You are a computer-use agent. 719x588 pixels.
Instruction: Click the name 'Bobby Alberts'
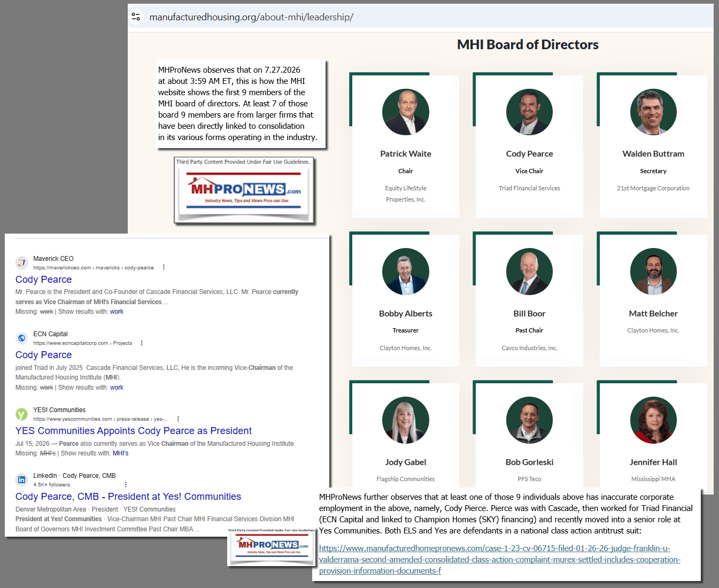(x=406, y=314)
